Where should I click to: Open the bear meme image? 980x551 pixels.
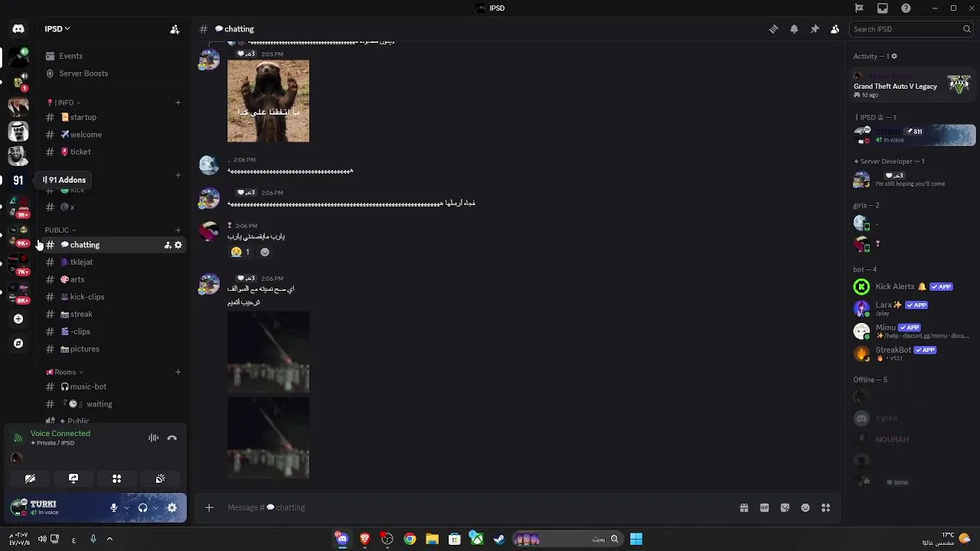(x=268, y=101)
